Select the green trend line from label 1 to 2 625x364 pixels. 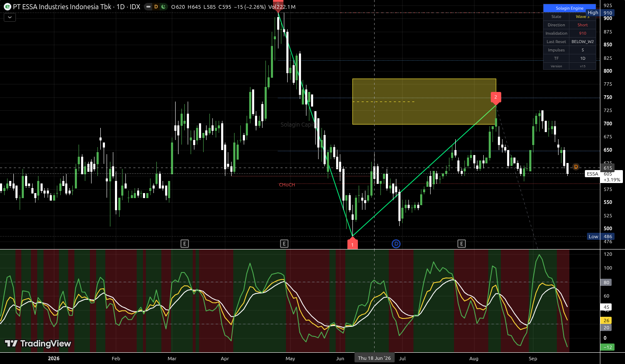(424, 171)
